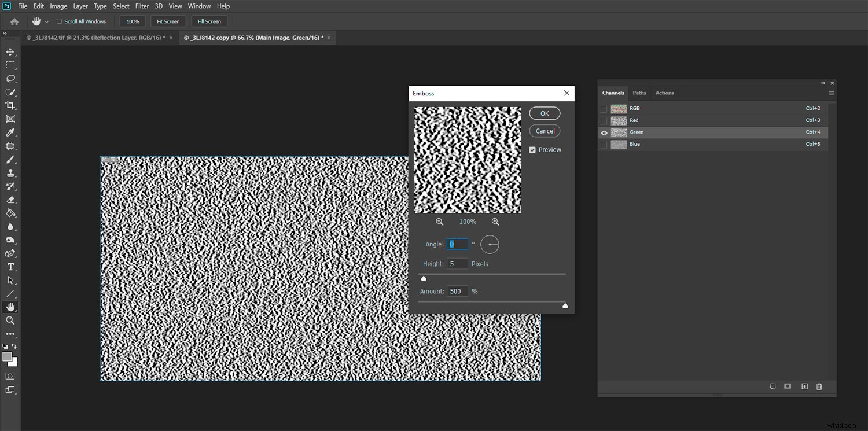This screenshot has width=868, height=431.
Task: Uncheck the Preview checkbox in Emboss
Action: [532, 150]
